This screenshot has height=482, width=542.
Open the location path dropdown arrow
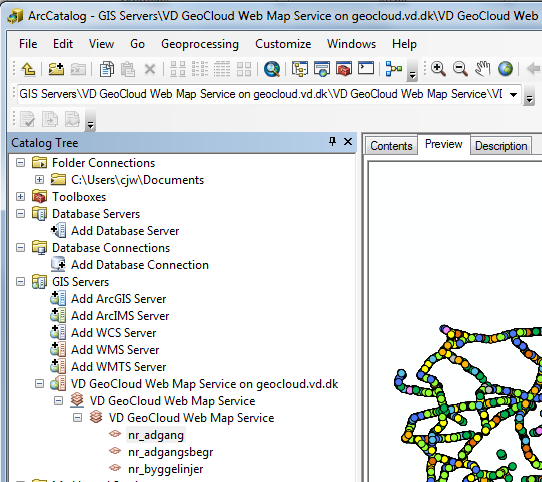[513, 94]
